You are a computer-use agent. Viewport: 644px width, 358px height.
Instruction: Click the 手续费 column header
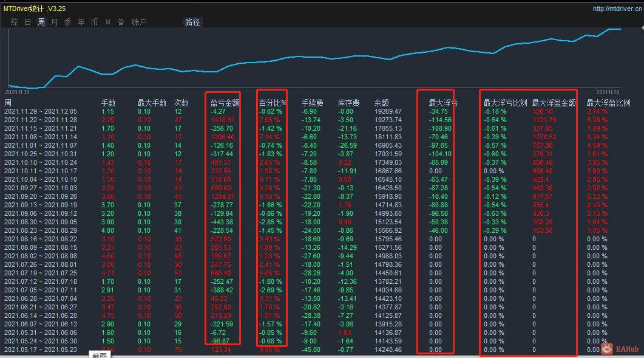pos(312,103)
